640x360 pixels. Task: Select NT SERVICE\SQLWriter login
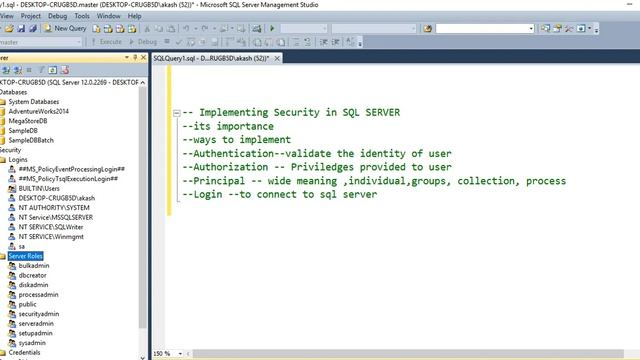[x=51, y=227]
